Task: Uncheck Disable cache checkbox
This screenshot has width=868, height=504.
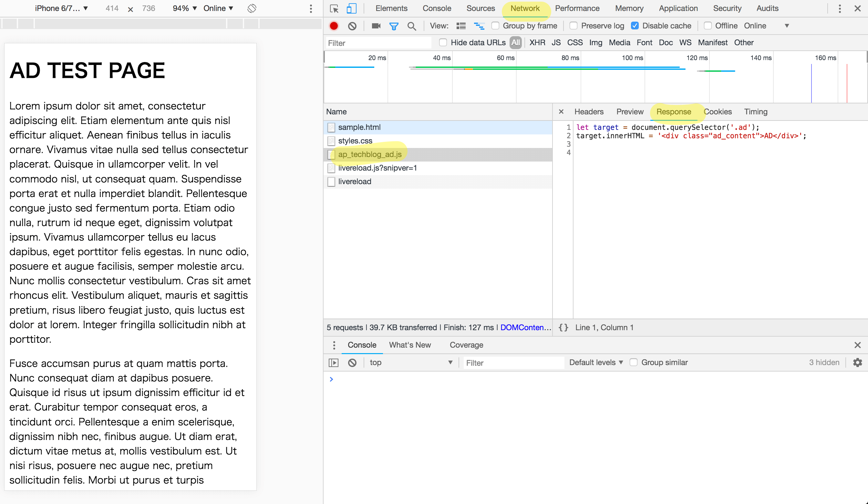Action: click(x=635, y=26)
